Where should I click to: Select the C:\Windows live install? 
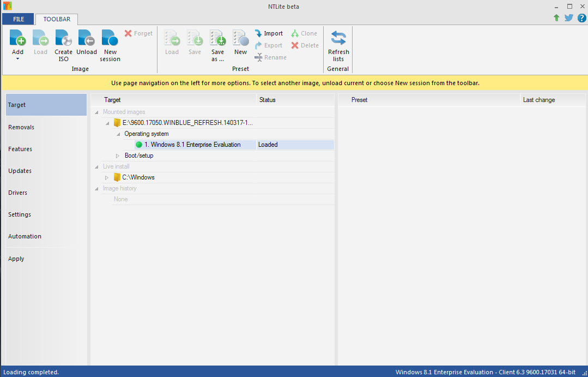tap(138, 177)
